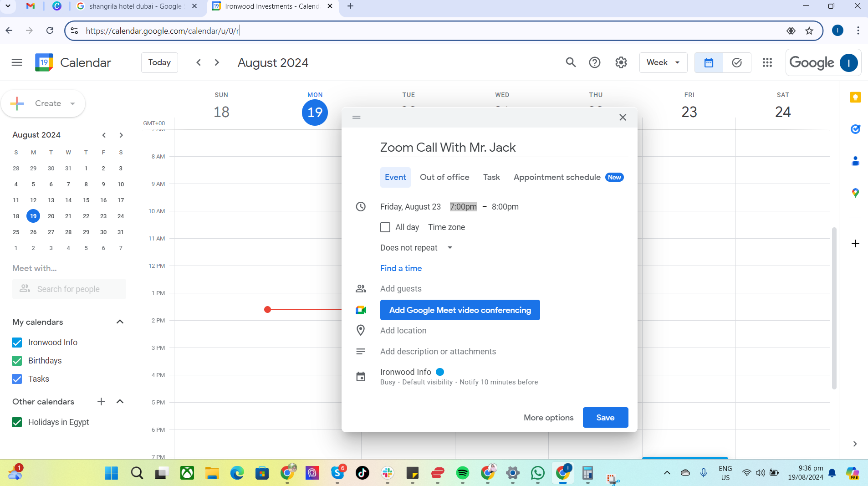Viewport: 868px width, 486px height.
Task: Toggle the Tasks calendar
Action: 17,379
